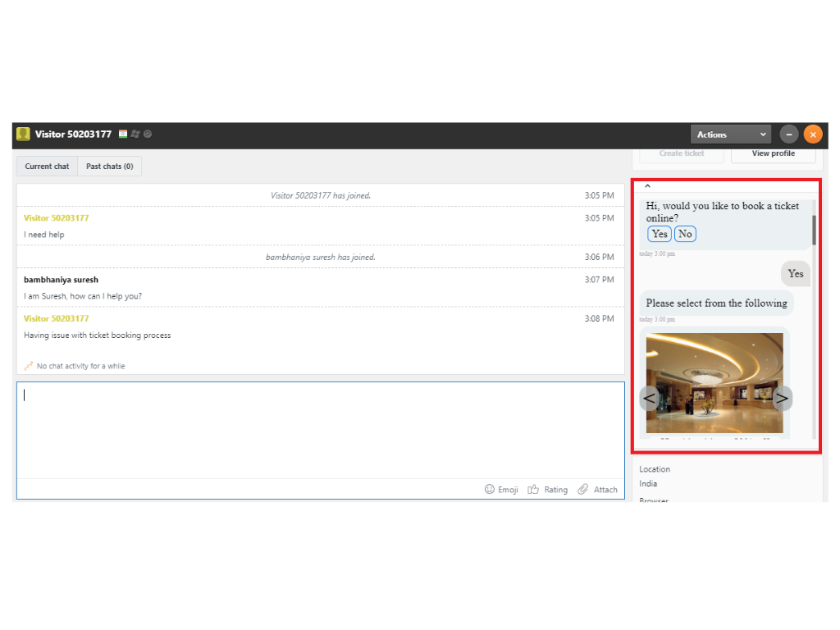Click the 'No chat activity for a while' notice

click(81, 367)
